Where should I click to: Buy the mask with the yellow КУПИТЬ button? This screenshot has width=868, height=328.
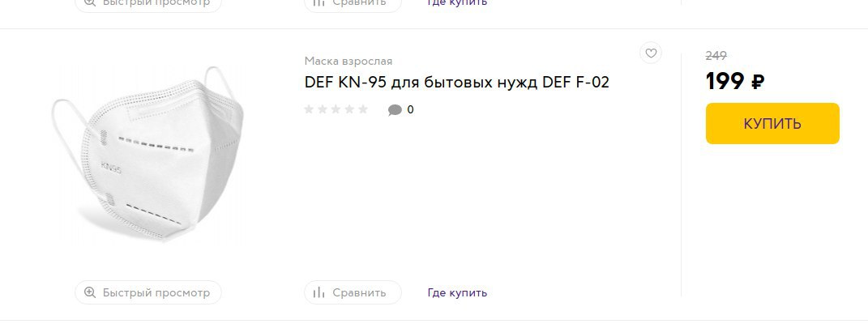click(x=772, y=123)
